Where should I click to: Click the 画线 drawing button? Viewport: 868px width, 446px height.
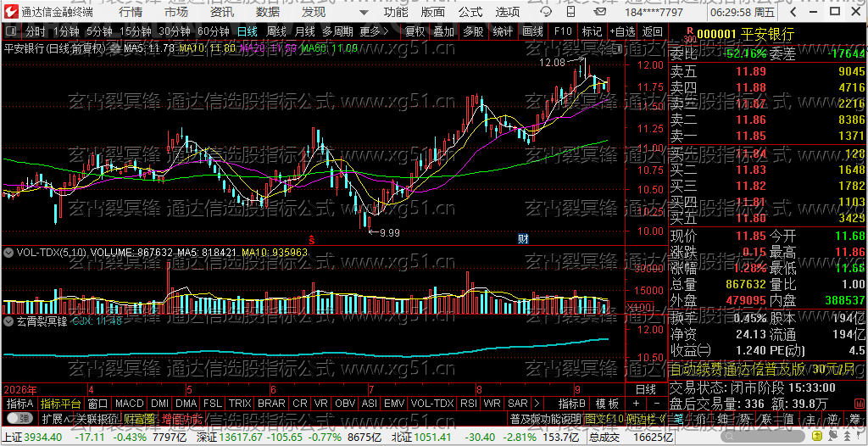coord(532,32)
